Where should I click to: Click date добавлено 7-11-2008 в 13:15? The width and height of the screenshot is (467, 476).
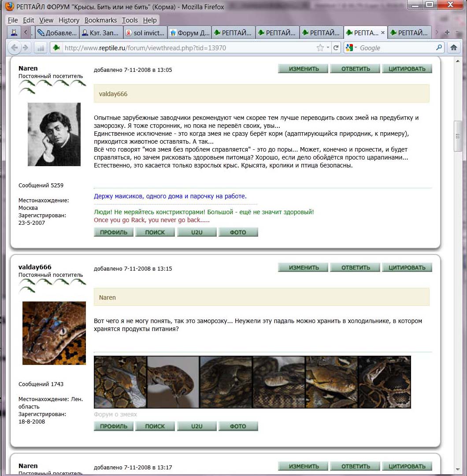coord(133,269)
